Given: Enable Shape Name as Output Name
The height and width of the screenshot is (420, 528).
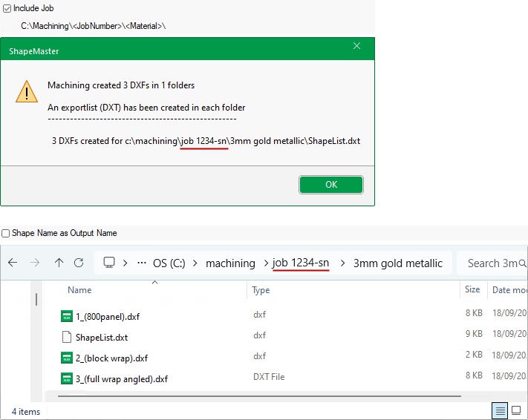Looking at the screenshot, I should coord(6,233).
